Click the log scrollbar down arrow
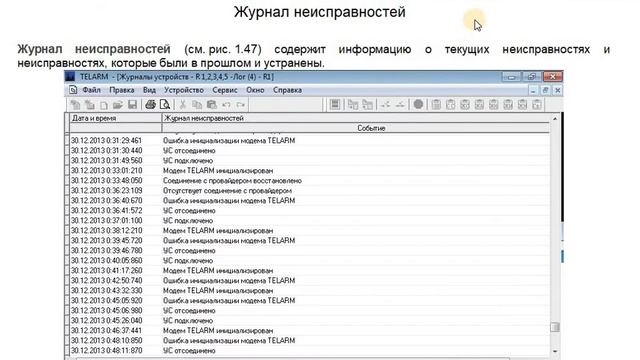Screen dimensions: 640x360 [x=555, y=351]
